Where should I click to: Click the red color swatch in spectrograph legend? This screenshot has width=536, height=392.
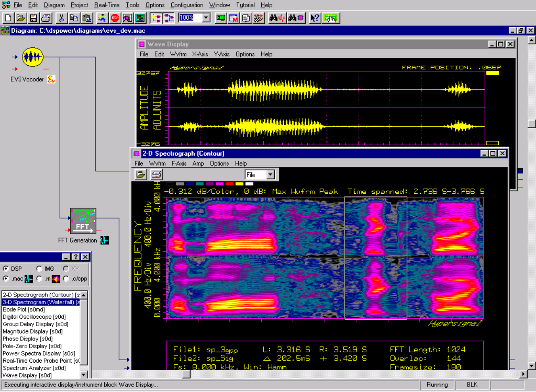[x=229, y=184]
